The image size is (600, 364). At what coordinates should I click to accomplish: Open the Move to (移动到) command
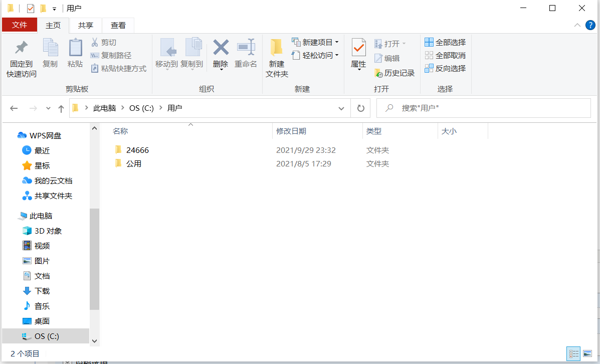[167, 54]
